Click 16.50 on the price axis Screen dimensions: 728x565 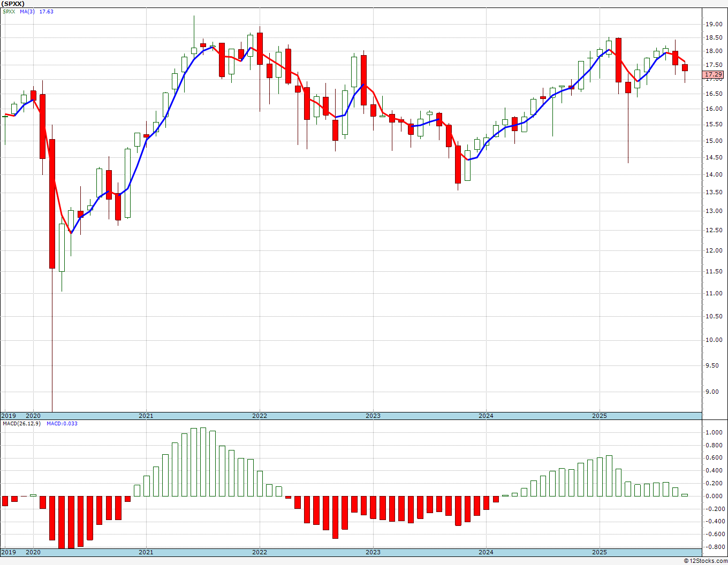713,94
